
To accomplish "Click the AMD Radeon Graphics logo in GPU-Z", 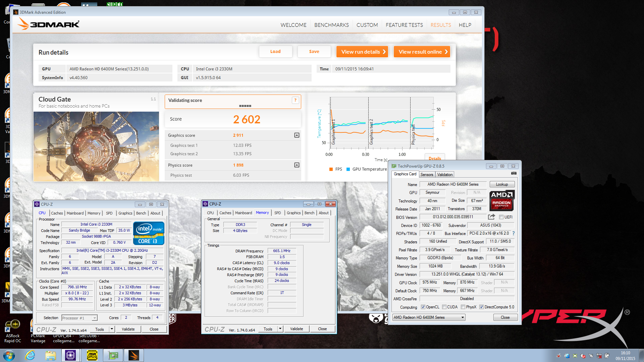I will click(x=501, y=200).
